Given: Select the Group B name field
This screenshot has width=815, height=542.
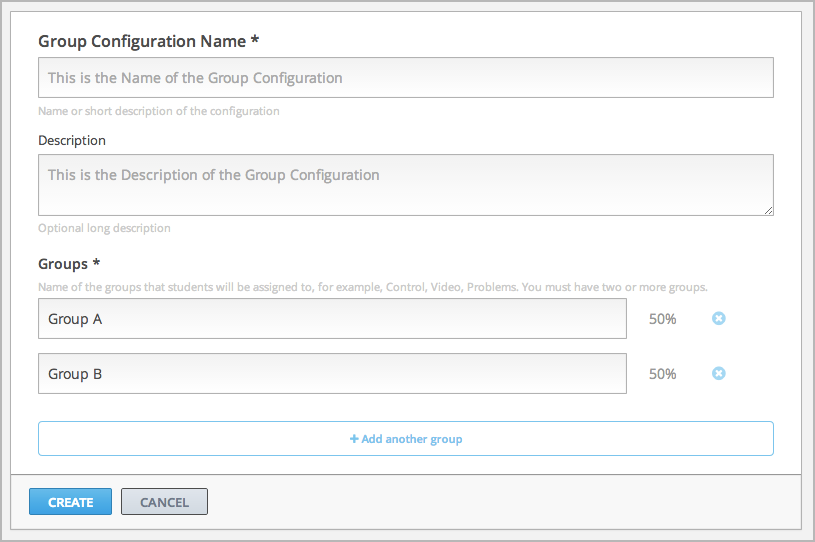Looking at the screenshot, I should [332, 374].
